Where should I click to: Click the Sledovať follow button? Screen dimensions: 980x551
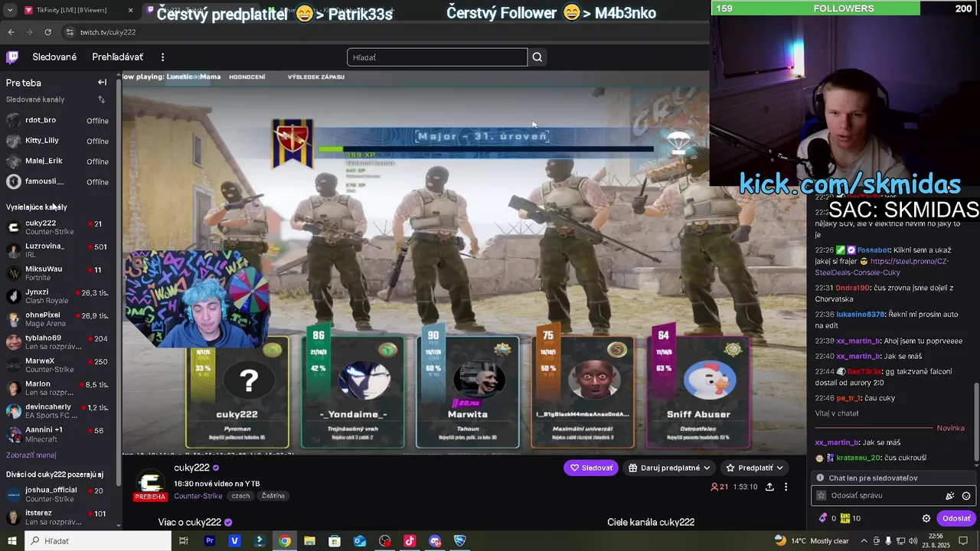point(591,468)
